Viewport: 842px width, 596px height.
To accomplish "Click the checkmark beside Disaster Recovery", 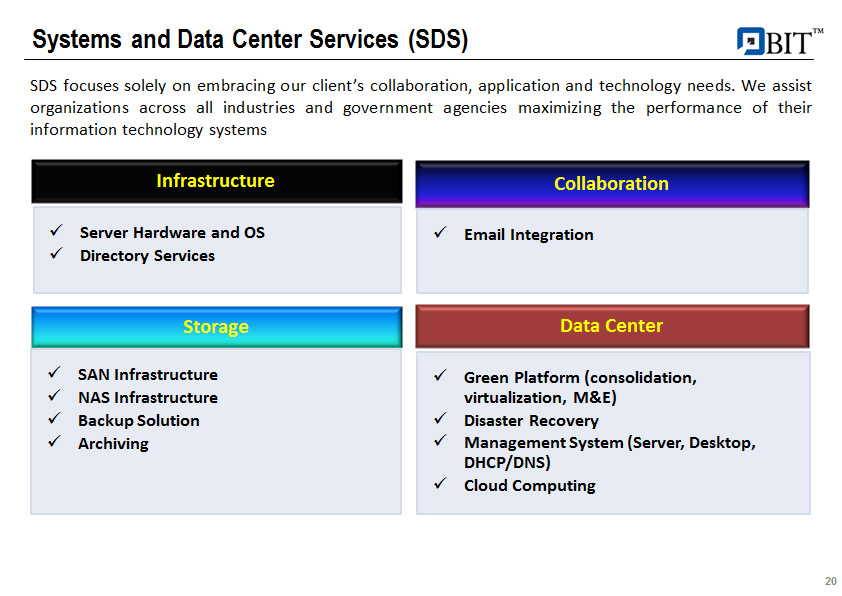I will [x=440, y=420].
